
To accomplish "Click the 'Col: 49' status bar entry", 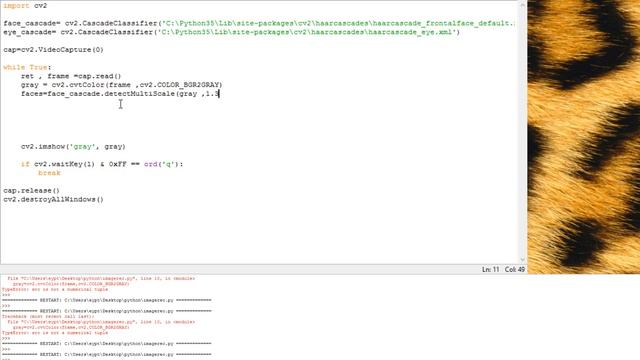I will tap(515, 269).
